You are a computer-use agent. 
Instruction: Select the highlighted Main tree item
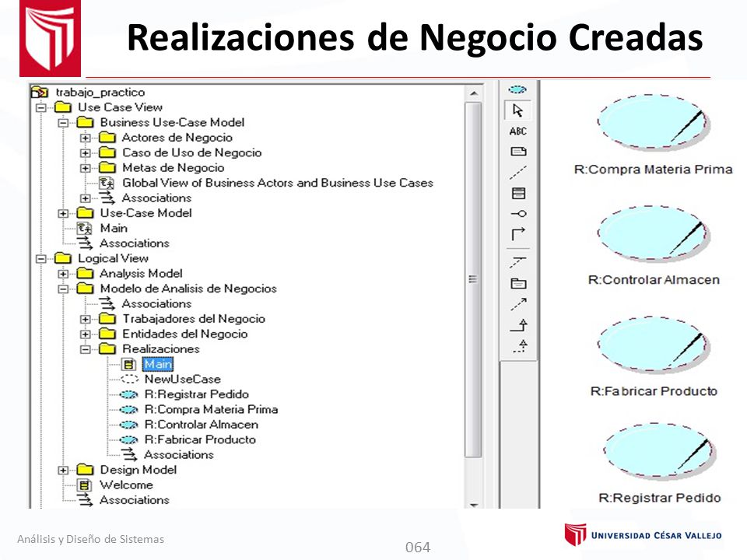[x=158, y=364]
